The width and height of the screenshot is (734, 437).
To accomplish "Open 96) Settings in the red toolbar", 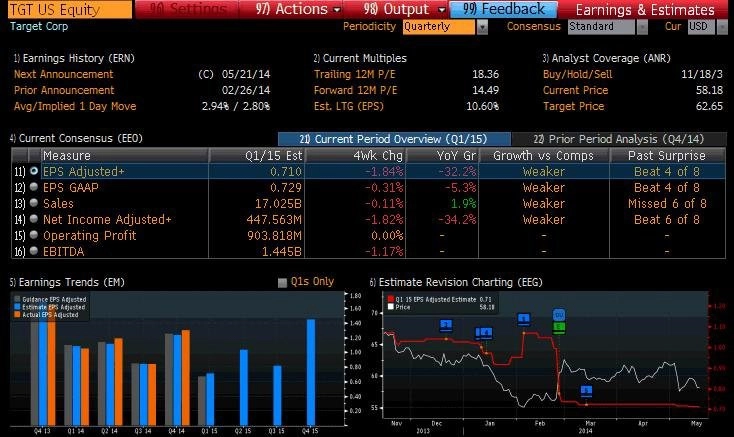I will 188,9.
